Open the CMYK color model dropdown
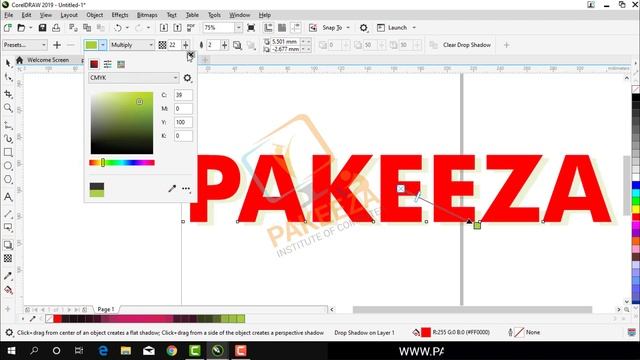The image size is (640, 360). (134, 78)
